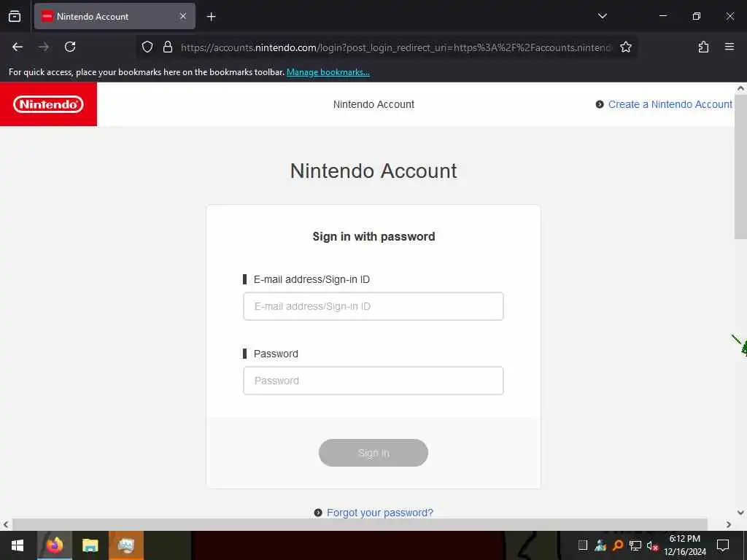Click Create a Nintendo Account link
747x560 pixels.
click(670, 104)
